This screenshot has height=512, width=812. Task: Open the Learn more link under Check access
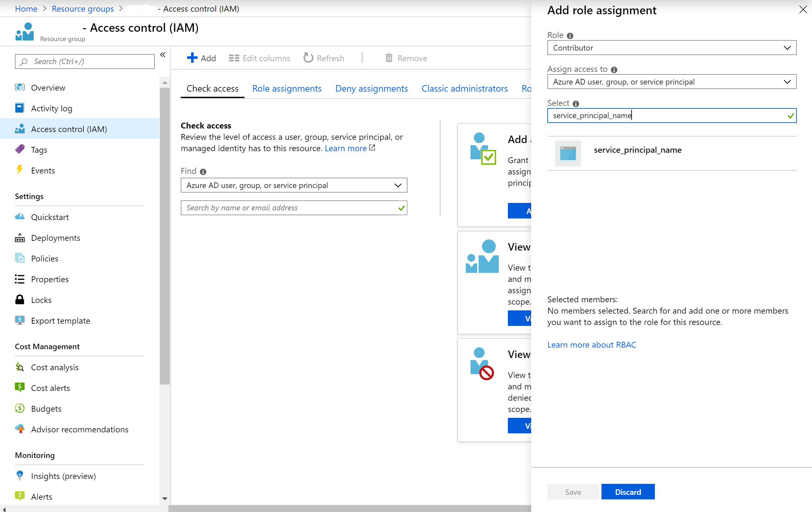click(346, 148)
